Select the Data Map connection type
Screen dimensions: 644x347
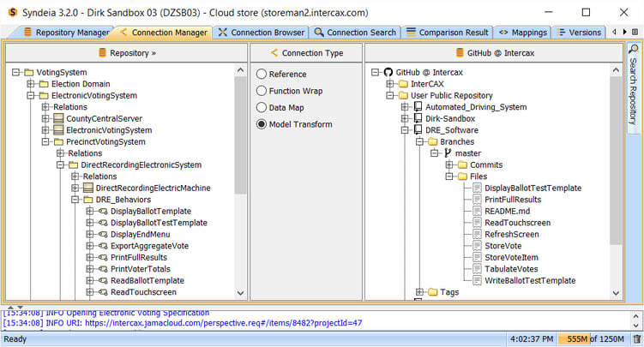pyautogui.click(x=262, y=107)
